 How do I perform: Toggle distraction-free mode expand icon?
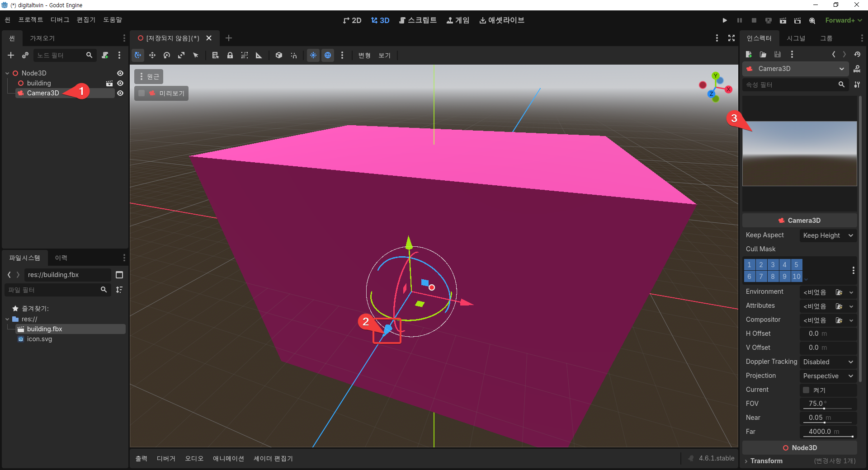pos(731,38)
